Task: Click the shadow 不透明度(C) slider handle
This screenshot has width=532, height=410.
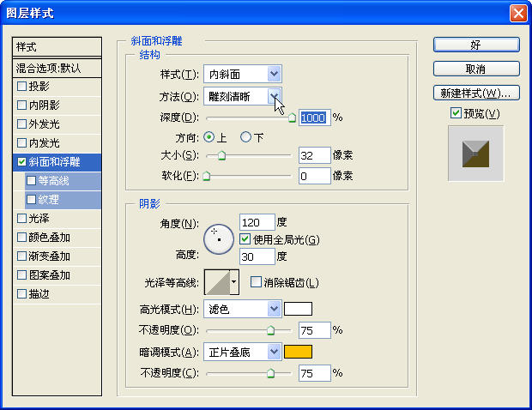Action: pyautogui.click(x=270, y=373)
